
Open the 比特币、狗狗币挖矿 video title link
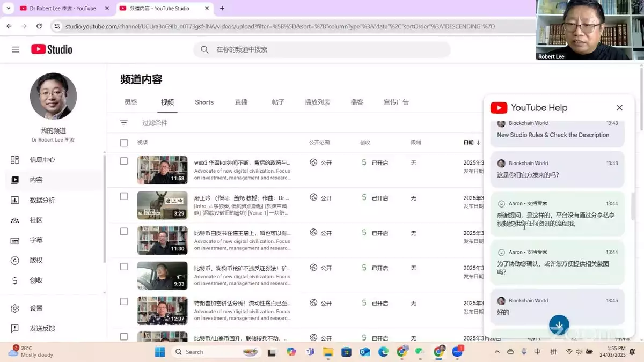[243, 268]
